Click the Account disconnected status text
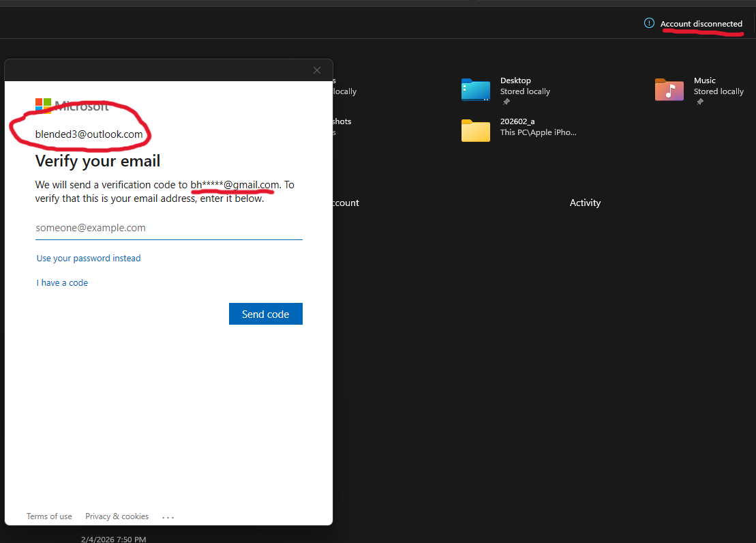Image resolution: width=756 pixels, height=543 pixels. click(701, 24)
